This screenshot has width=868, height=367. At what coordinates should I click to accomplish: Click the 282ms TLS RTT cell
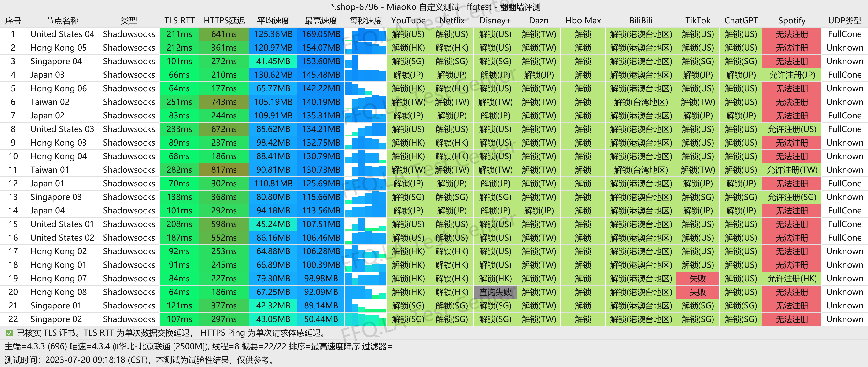point(179,170)
